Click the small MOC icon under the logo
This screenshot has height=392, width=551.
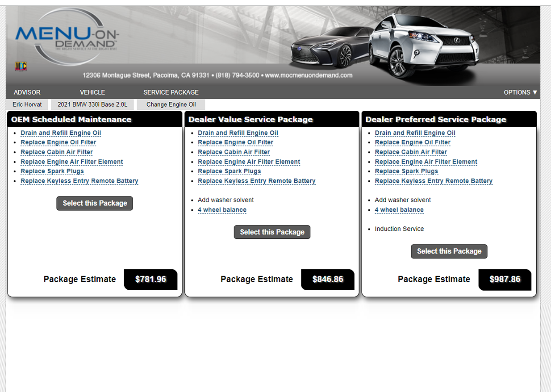(21, 67)
